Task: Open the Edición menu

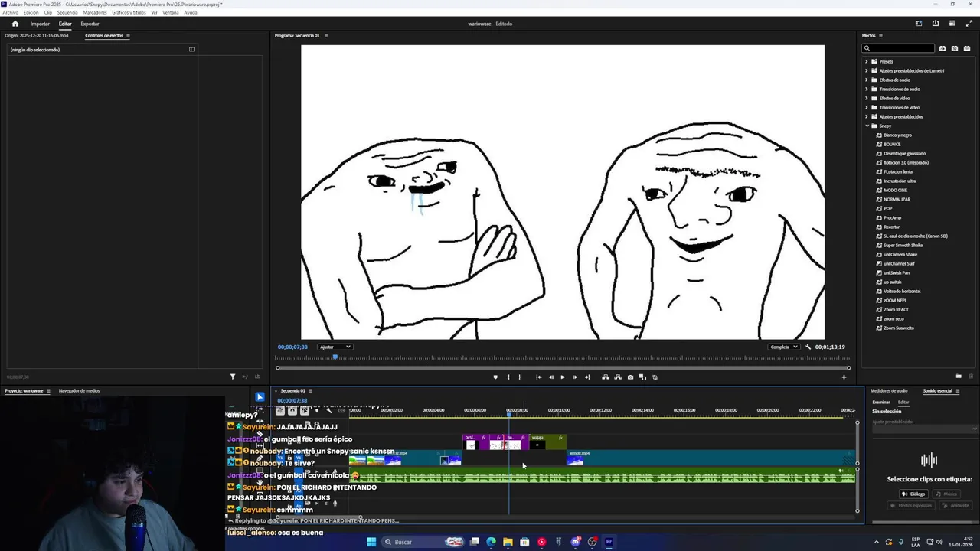Action: point(31,12)
